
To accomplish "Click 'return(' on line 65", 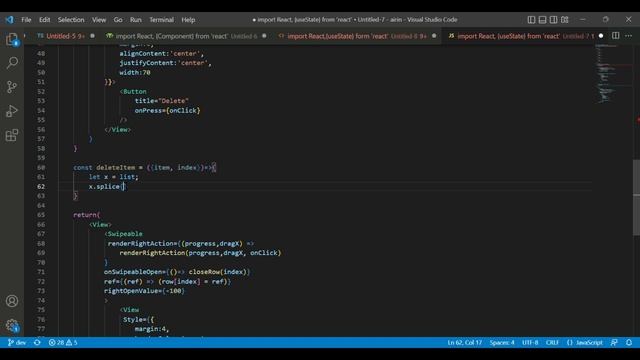I will [x=87, y=215].
